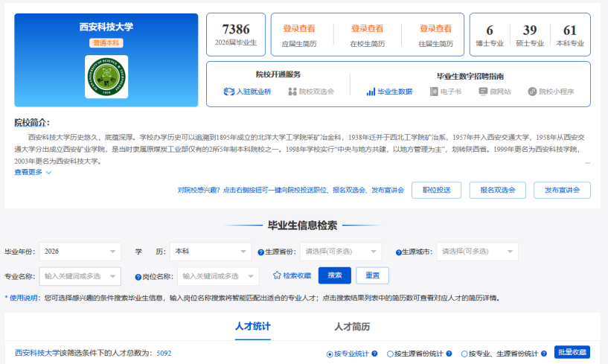Open the 生源省份 multi-select dropdown
Image resolution: width=608 pixels, height=364 pixels.
pyautogui.click(x=341, y=252)
